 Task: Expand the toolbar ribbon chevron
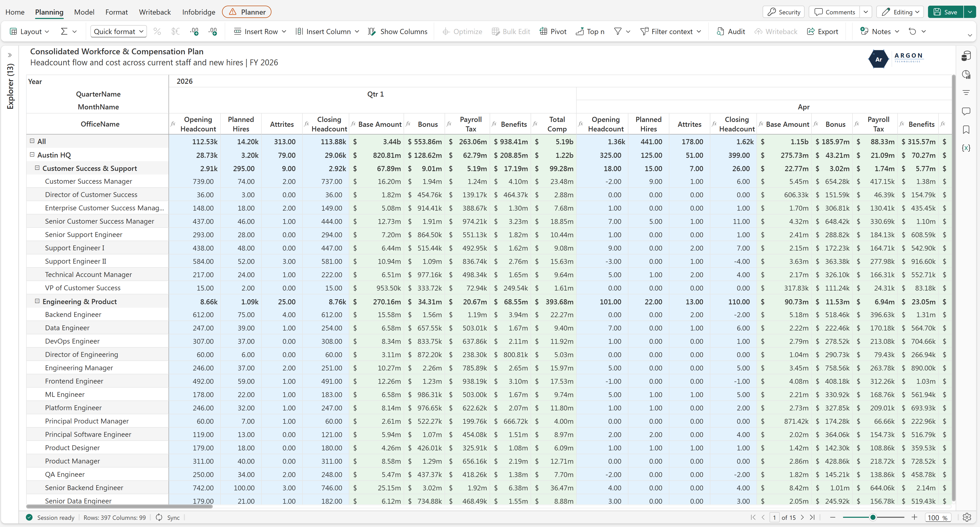[x=970, y=35]
